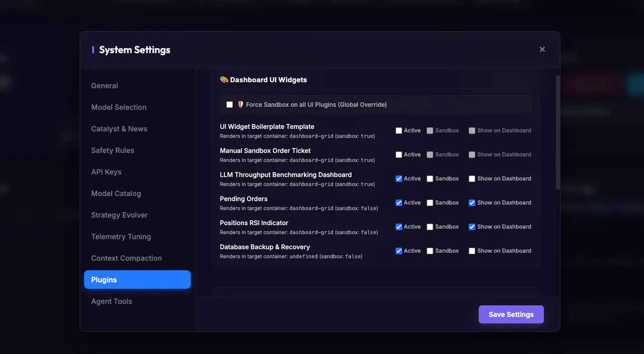The width and height of the screenshot is (644, 354).
Task: Click the shield icon in Force Sandbox row
Action: pos(240,105)
